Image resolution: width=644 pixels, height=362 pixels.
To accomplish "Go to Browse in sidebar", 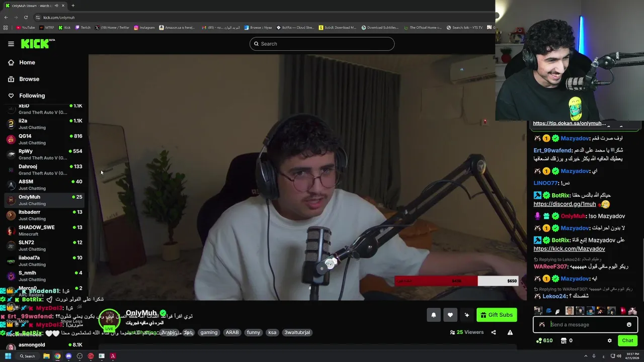I will coord(29,79).
